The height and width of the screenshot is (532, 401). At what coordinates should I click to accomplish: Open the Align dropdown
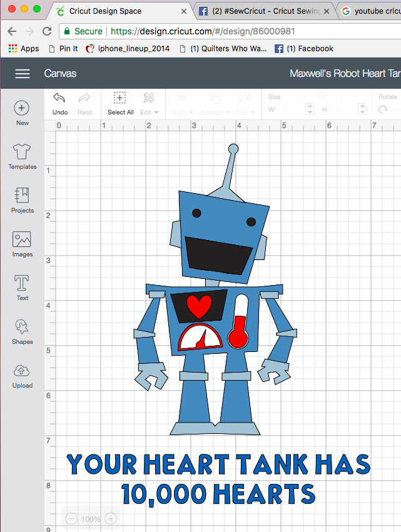[x=182, y=105]
